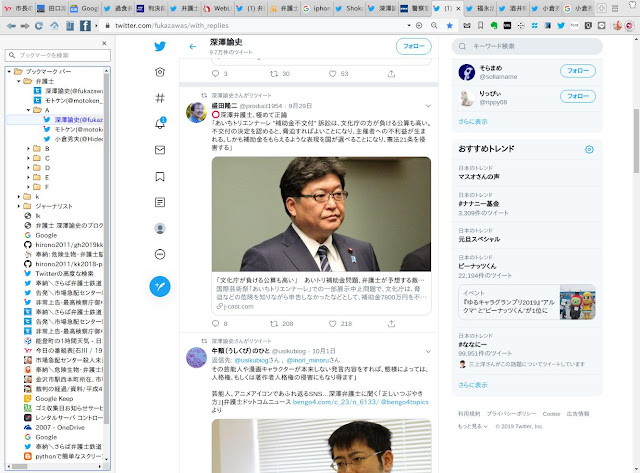The height and width of the screenshot is (473, 640).
Task: Click browser back arrow button
Action: tap(11, 26)
